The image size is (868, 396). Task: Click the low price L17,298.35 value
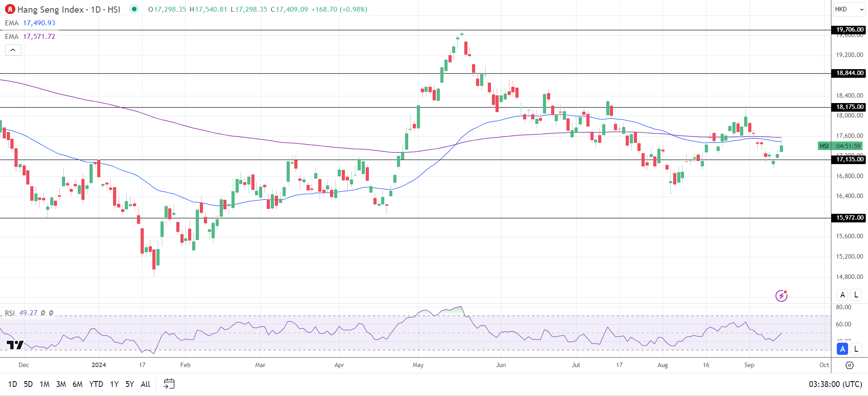[249, 9]
